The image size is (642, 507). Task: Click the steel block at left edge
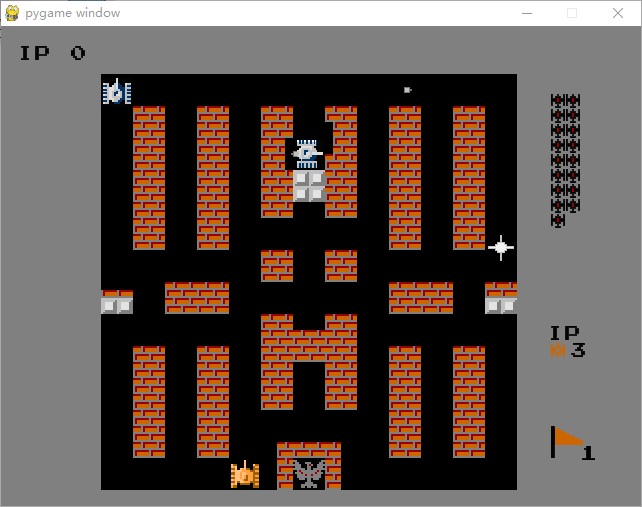coord(117,306)
